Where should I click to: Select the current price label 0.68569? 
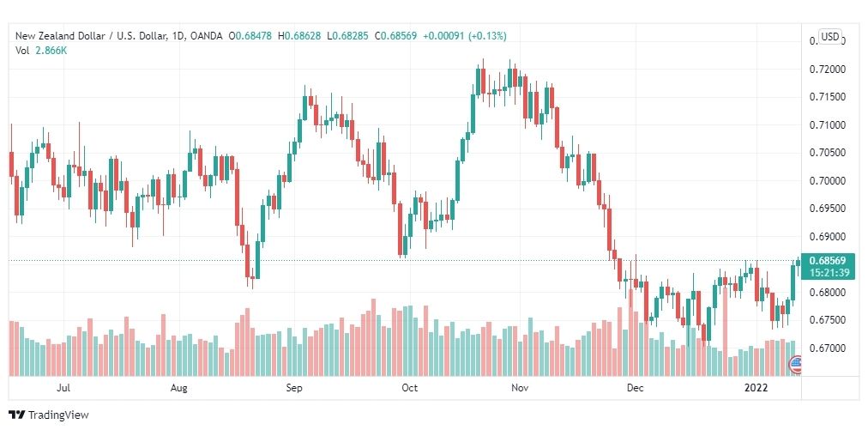pos(828,260)
